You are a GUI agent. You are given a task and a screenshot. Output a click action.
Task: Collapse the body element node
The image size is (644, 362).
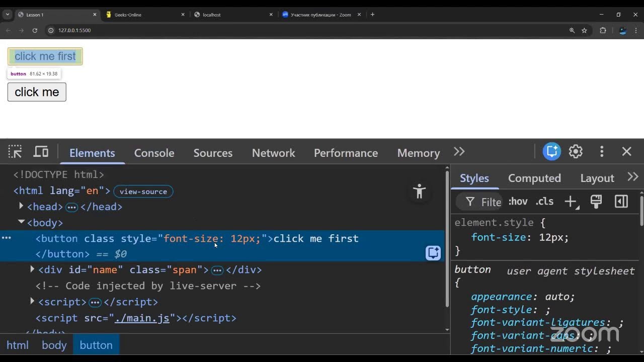click(21, 221)
